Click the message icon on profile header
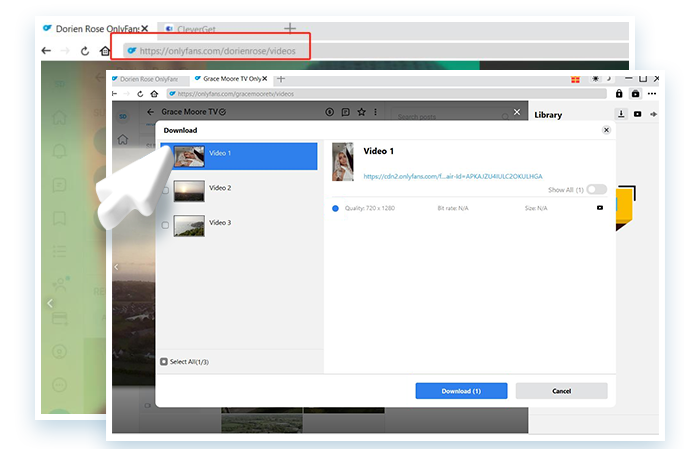This screenshot has height=449, width=684. (x=345, y=112)
